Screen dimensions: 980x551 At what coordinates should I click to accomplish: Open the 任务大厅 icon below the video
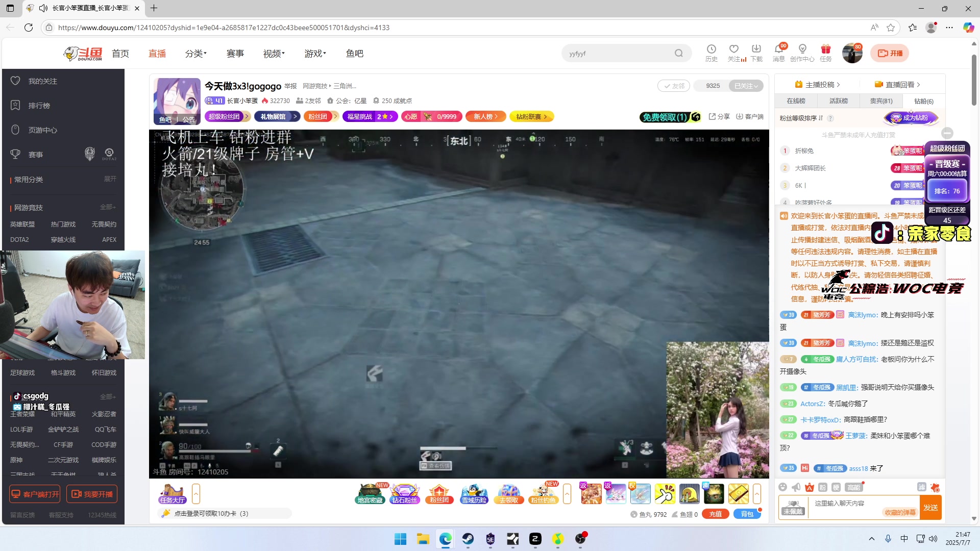[x=172, y=494]
